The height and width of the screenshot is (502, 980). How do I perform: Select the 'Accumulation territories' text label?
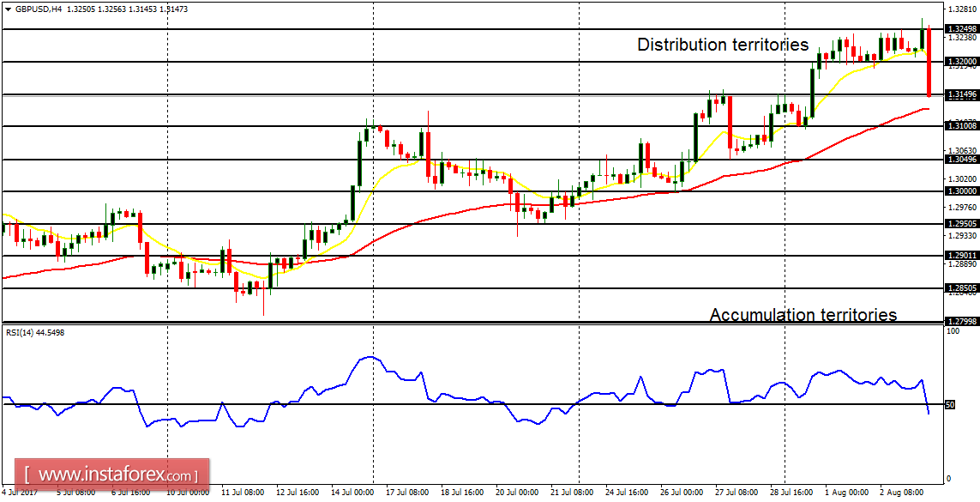[803, 314]
